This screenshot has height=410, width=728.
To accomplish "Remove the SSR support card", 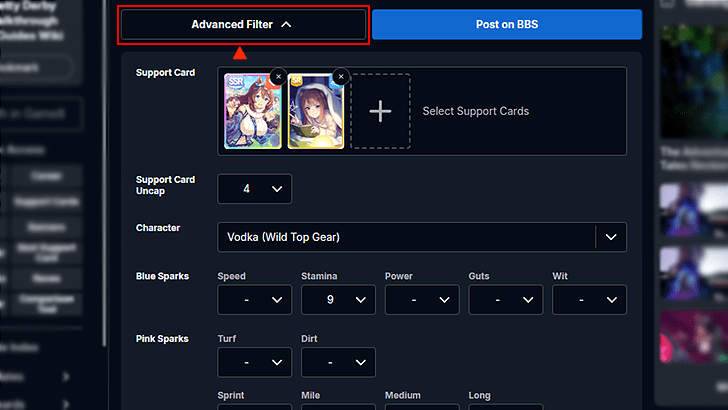I will [x=278, y=77].
